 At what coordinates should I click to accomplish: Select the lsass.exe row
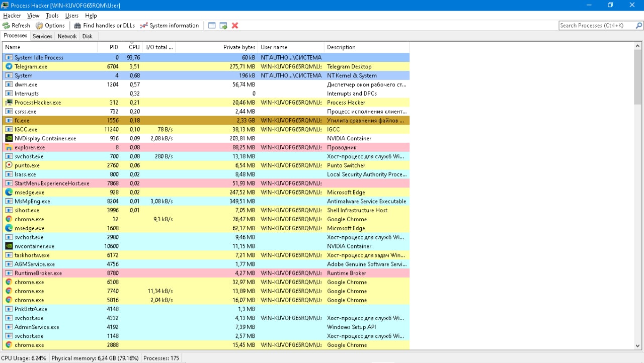point(206,174)
